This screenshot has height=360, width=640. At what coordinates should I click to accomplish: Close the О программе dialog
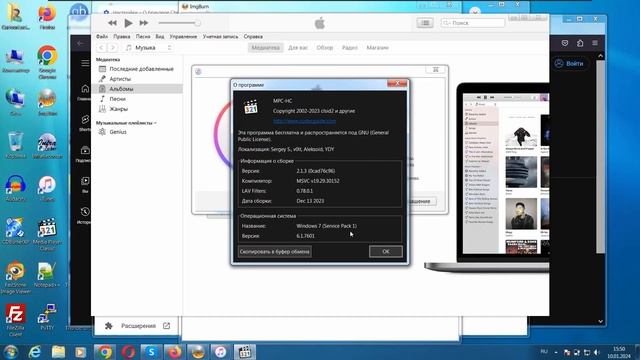coord(397,83)
